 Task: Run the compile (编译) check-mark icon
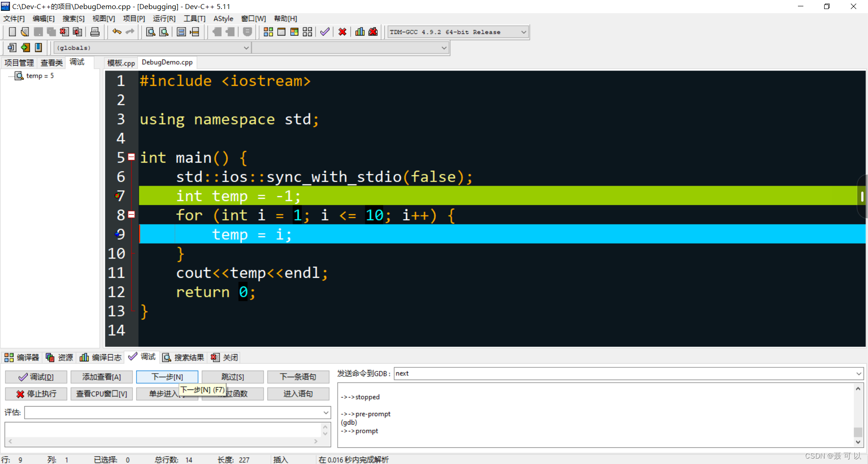(x=325, y=32)
